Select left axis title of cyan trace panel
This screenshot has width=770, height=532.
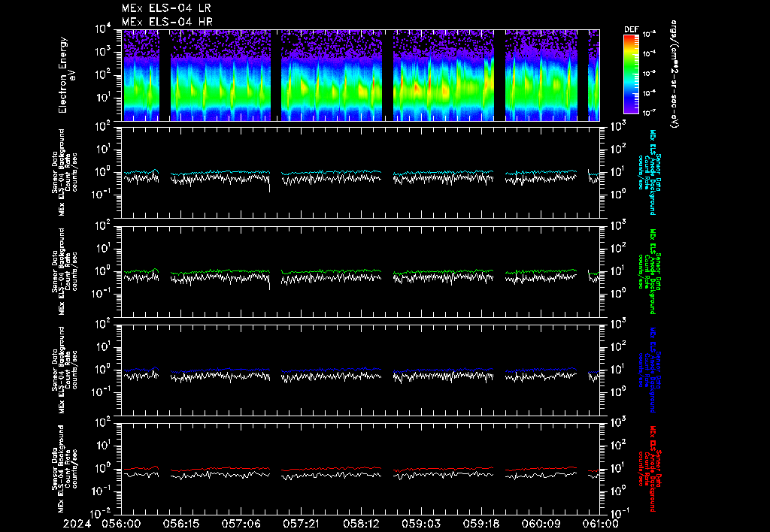[65, 172]
